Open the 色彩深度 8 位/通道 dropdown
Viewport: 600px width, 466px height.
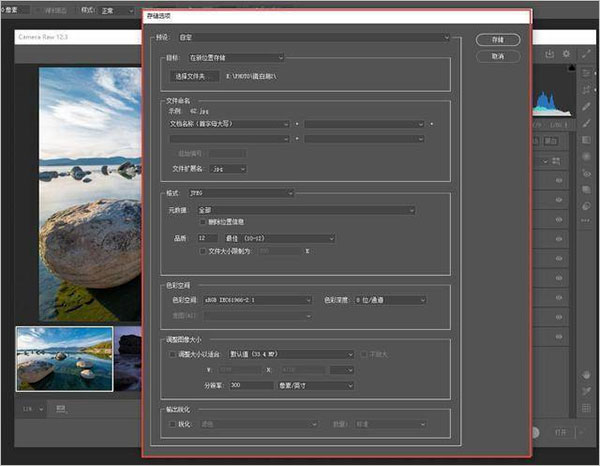tap(390, 300)
